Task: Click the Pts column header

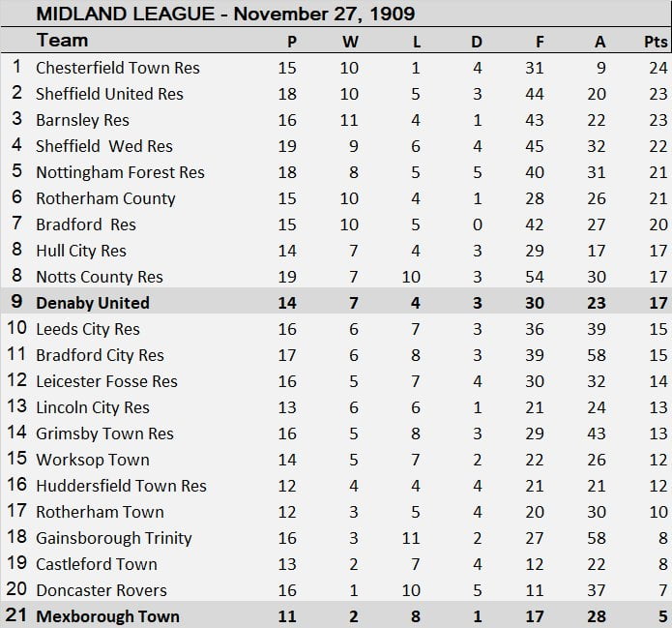Action: pos(656,42)
